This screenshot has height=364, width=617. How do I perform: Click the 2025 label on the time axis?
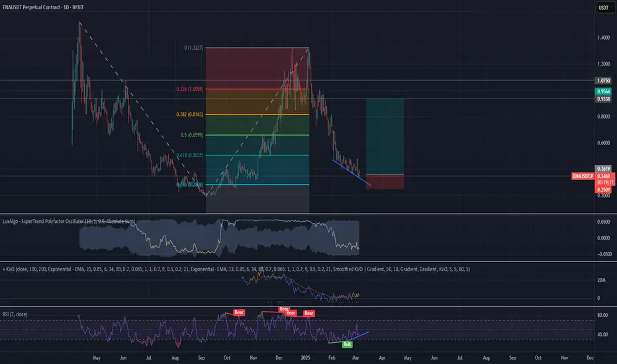point(305,358)
